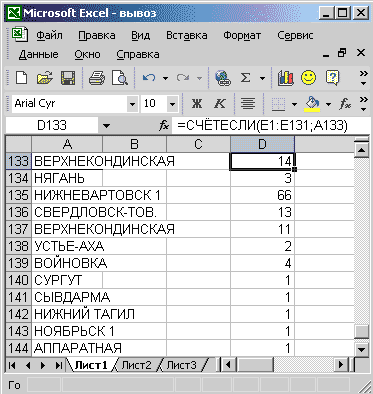Open the Redo history dropdown arrow
Screen dimensions: 373x394
[x=199, y=78]
